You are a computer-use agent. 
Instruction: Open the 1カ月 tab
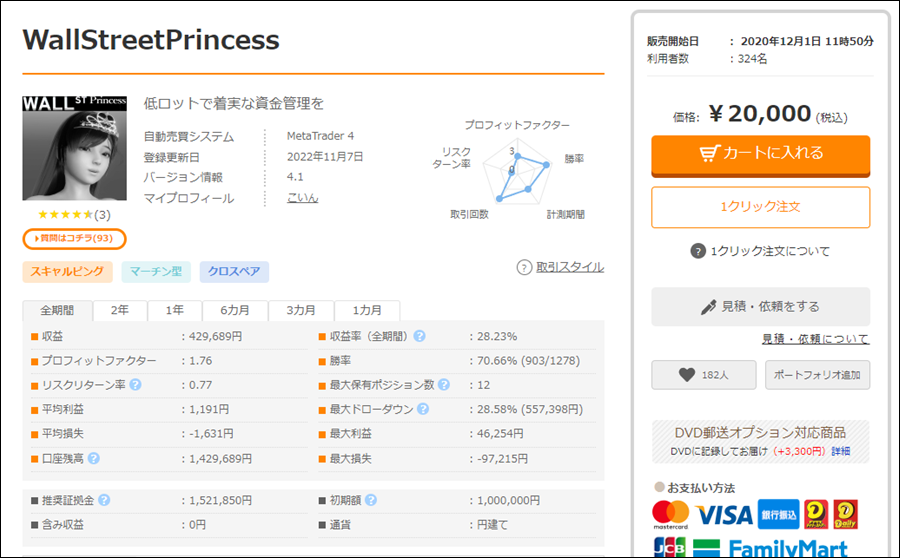(366, 310)
